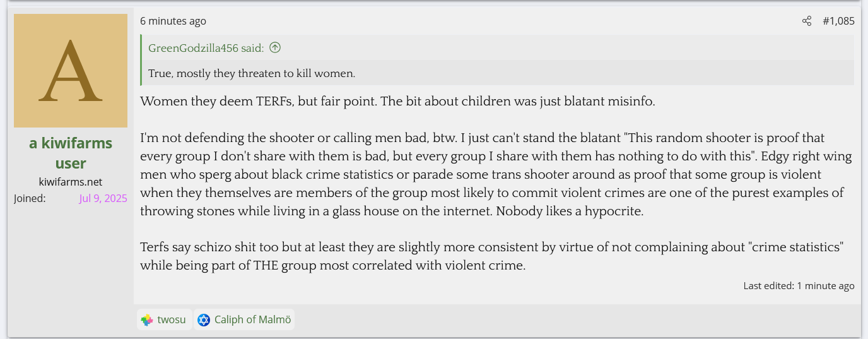868x339 pixels.
Task: Open the large "A" user avatar
Action: 71,71
